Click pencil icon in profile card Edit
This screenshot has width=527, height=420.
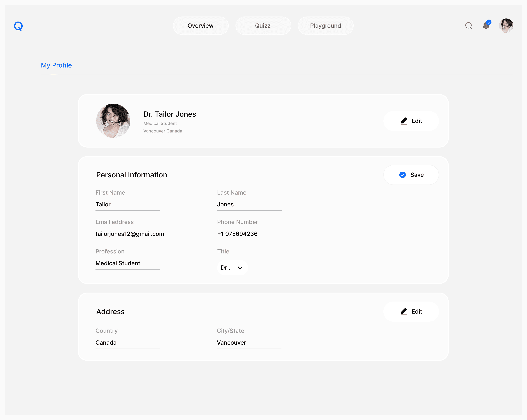(404, 121)
